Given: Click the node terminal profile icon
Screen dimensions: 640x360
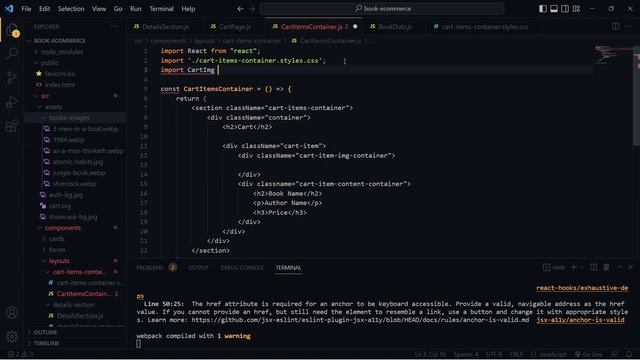Looking at the screenshot, I should click(x=546, y=267).
